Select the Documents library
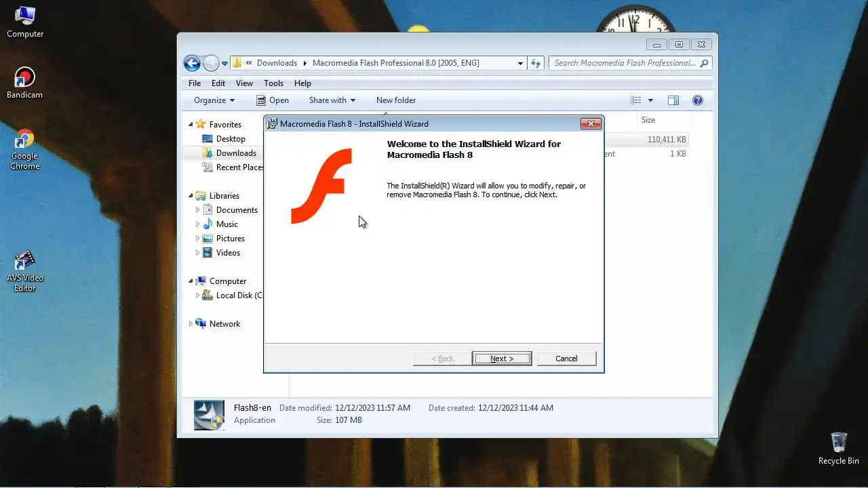The width and height of the screenshot is (868, 488). pos(237,210)
